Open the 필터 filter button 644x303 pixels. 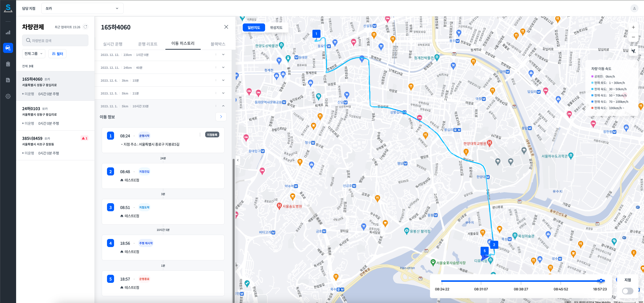(x=57, y=54)
